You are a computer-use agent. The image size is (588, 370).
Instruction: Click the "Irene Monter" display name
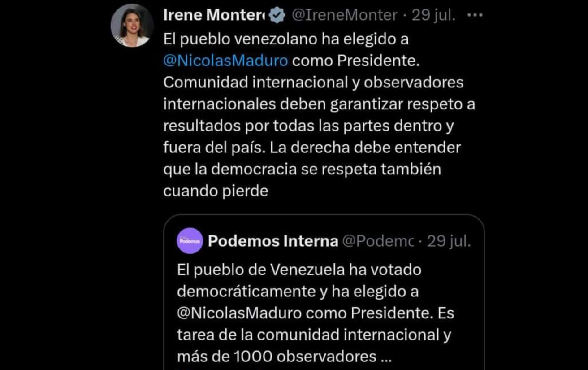[215, 16]
